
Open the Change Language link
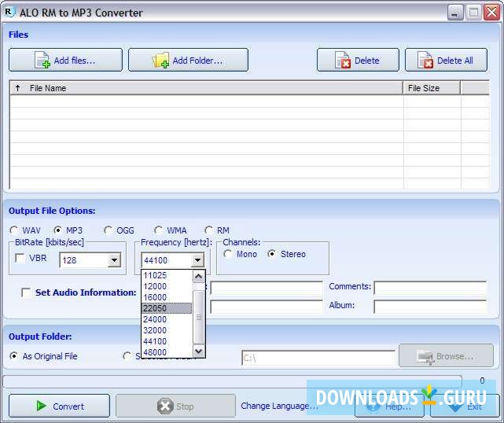(279, 406)
